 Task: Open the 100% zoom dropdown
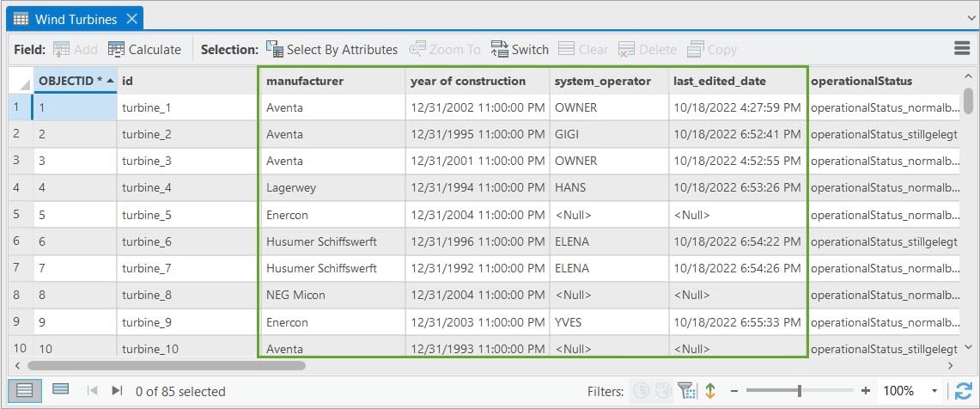point(935,391)
